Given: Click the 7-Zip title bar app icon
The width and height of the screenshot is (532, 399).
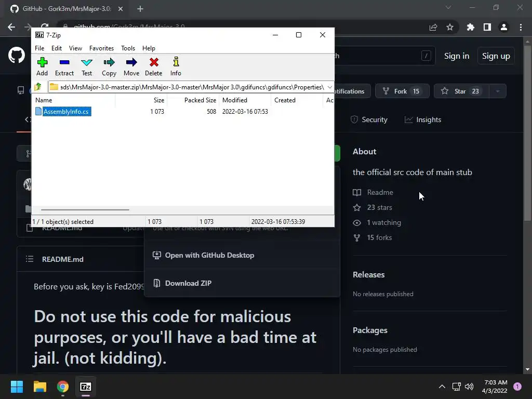Looking at the screenshot, I should [39, 35].
